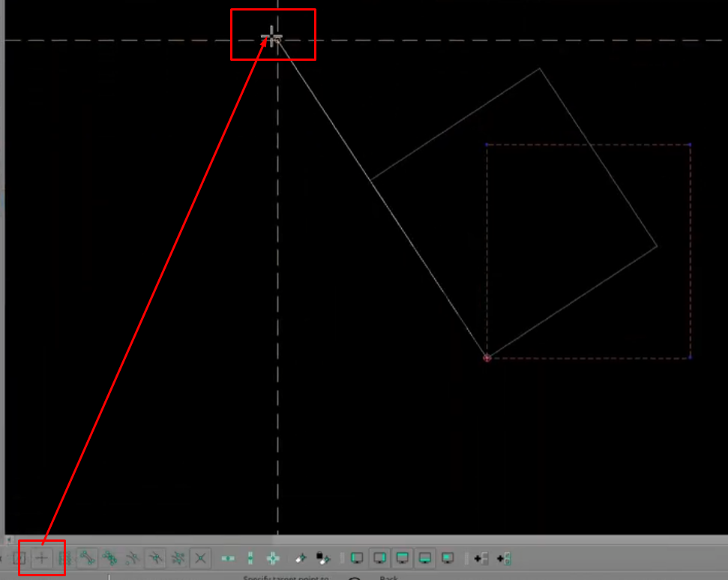Image resolution: width=728 pixels, height=580 pixels.
Task: Toggle the Free Snap crosshair icon
Action: (x=42, y=558)
